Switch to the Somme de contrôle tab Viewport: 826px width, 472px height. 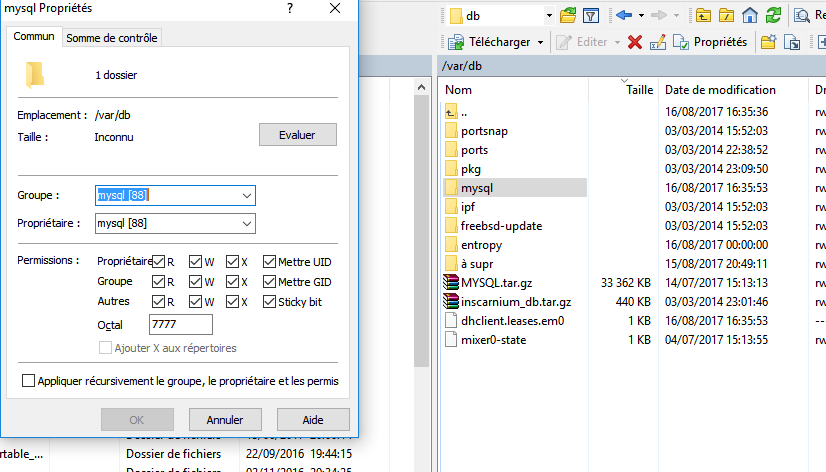[x=112, y=38]
